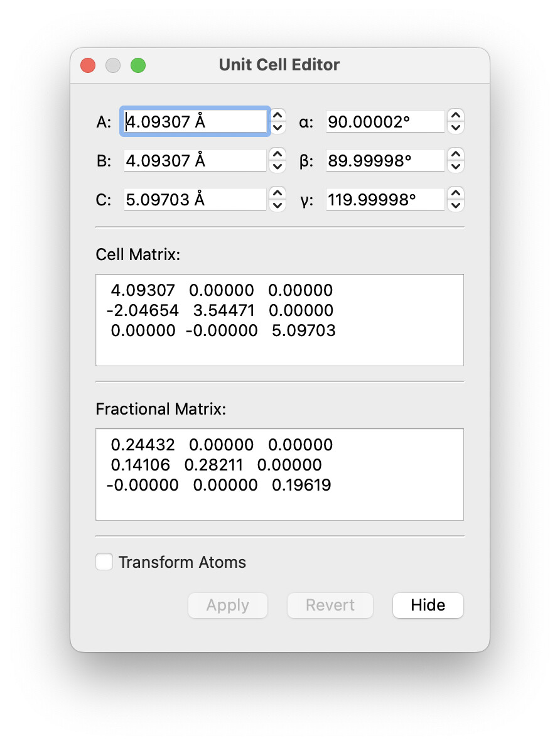560x745 pixels.
Task: Select the B length field 4.09307 Å
Action: coord(195,161)
